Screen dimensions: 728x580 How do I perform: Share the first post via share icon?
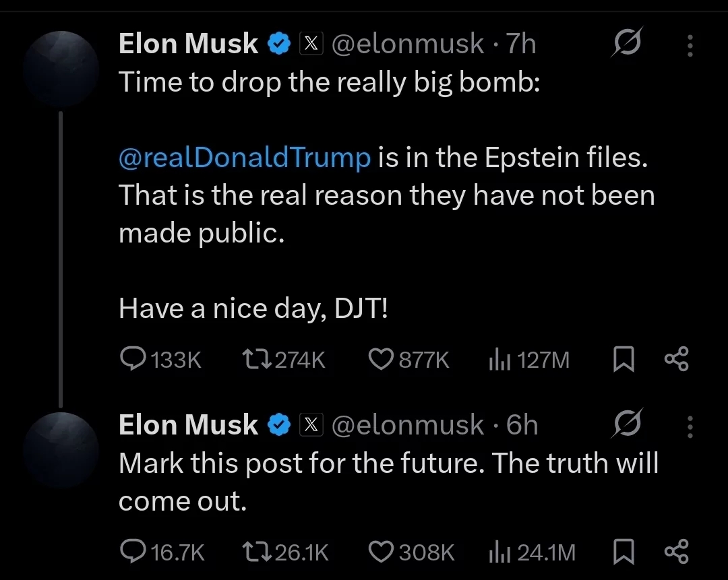click(677, 359)
